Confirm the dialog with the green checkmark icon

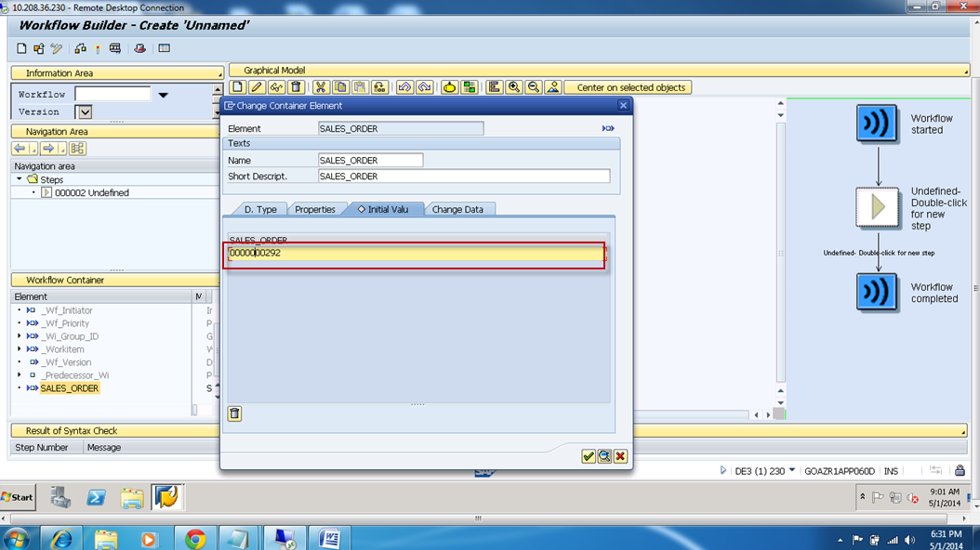(x=589, y=456)
